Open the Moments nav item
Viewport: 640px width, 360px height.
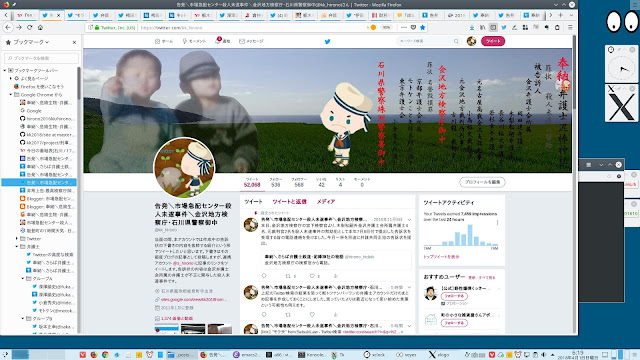pos(194,41)
